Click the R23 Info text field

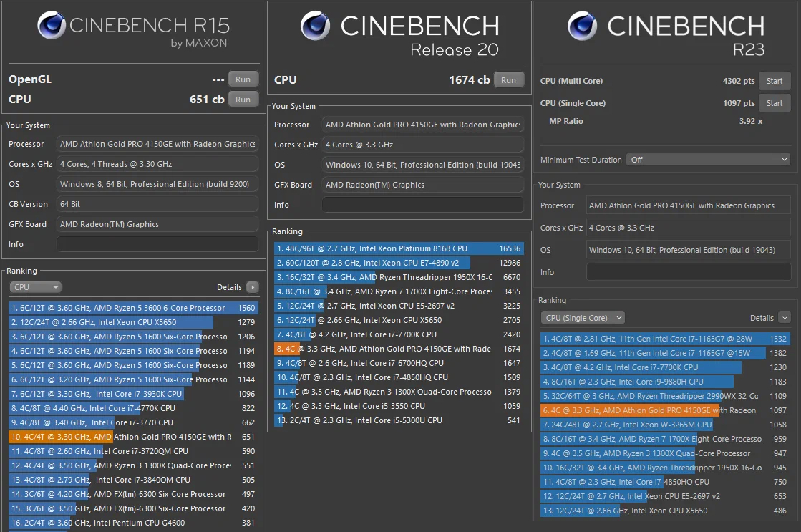coord(688,272)
